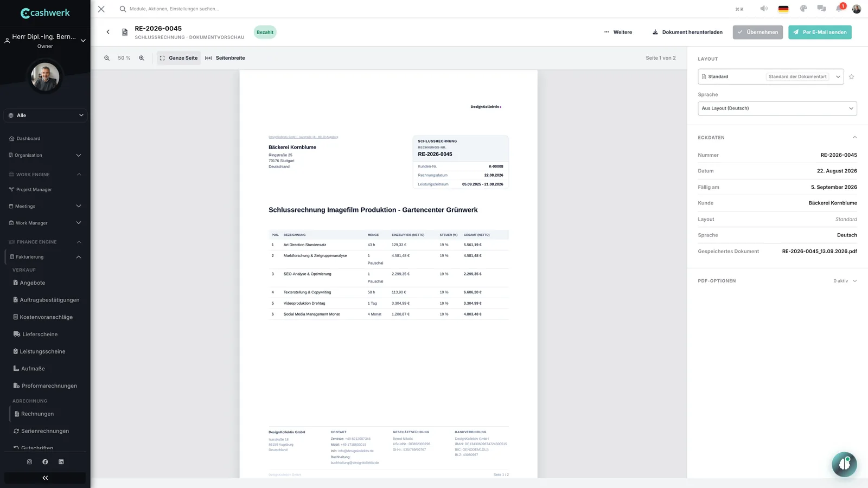Open the Standard layout dropdown
Screen dimensions: 868x488
click(x=770, y=76)
